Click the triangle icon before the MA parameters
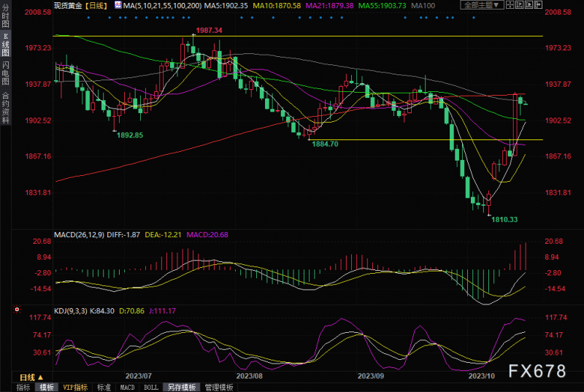This screenshot has width=584, height=392. tap(117, 5)
